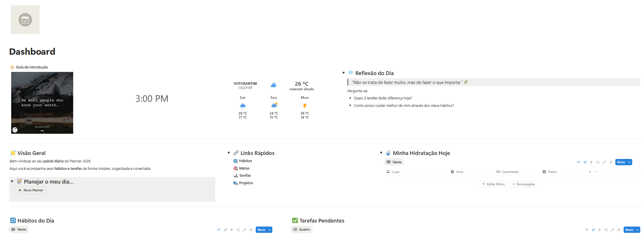Collapse the Links Rápidos toggle

(x=229, y=153)
